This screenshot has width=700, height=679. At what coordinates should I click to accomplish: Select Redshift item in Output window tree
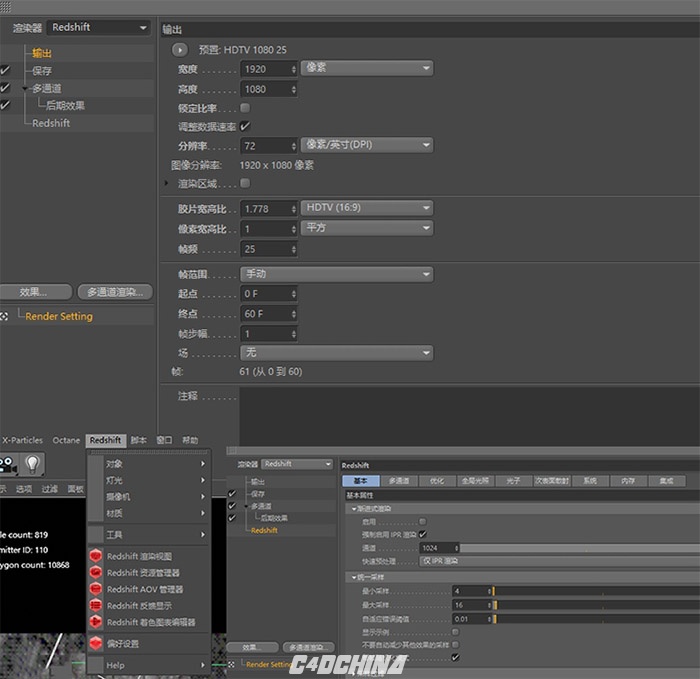coord(51,123)
